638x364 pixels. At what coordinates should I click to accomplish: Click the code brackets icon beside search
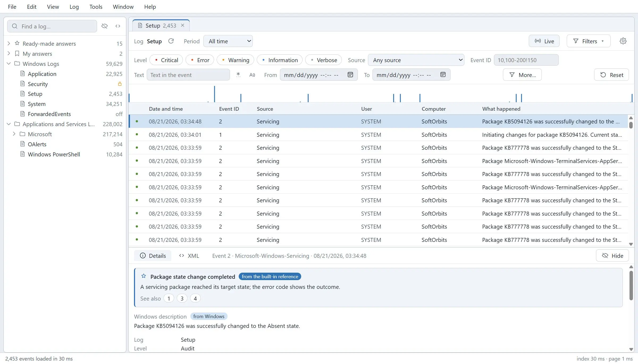coord(118,26)
